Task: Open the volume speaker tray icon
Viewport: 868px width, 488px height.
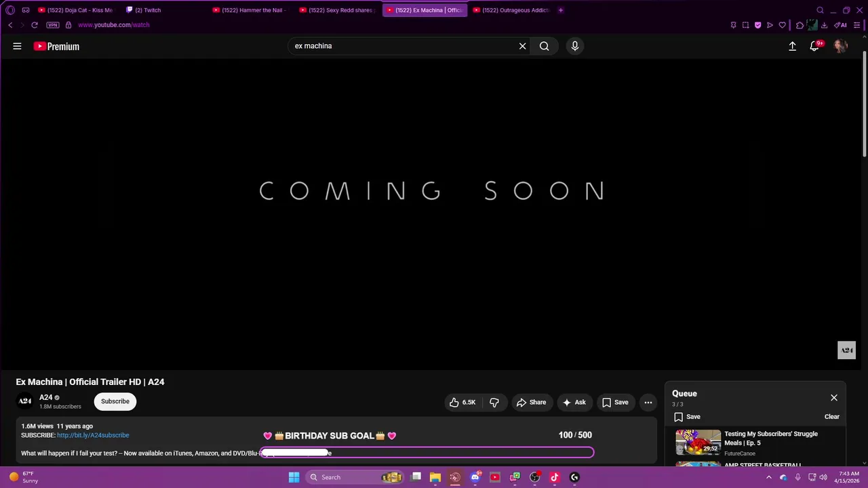Action: coord(823,477)
